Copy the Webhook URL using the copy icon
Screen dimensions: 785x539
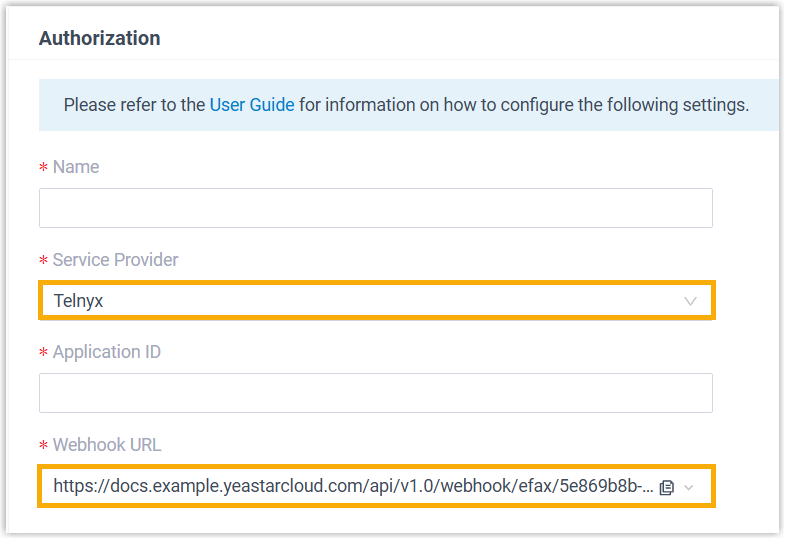pyautogui.click(x=667, y=487)
